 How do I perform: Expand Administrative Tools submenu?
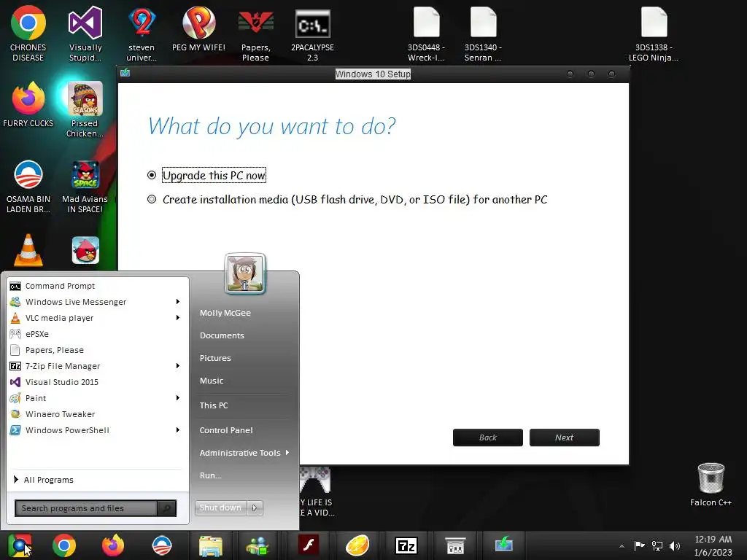244,453
